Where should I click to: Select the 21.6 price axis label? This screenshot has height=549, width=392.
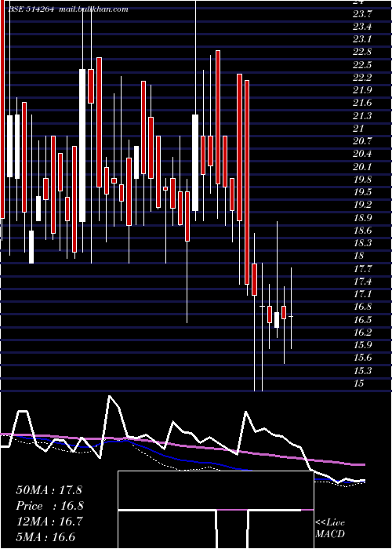tap(362, 103)
